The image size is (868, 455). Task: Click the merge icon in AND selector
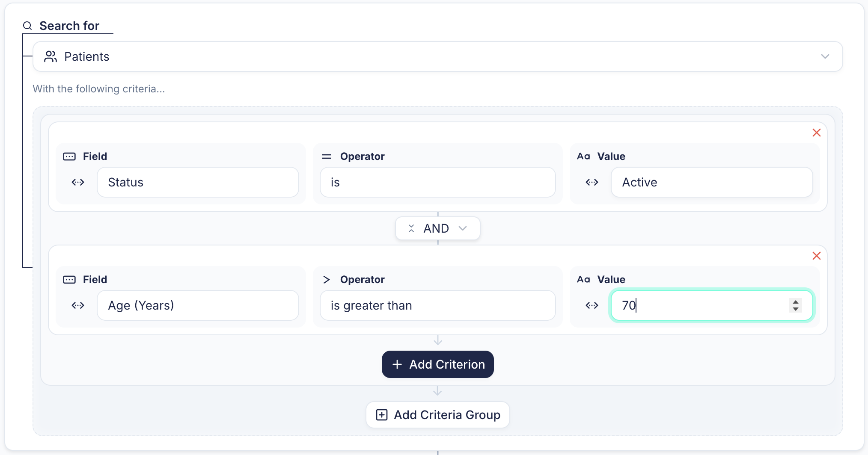click(411, 228)
